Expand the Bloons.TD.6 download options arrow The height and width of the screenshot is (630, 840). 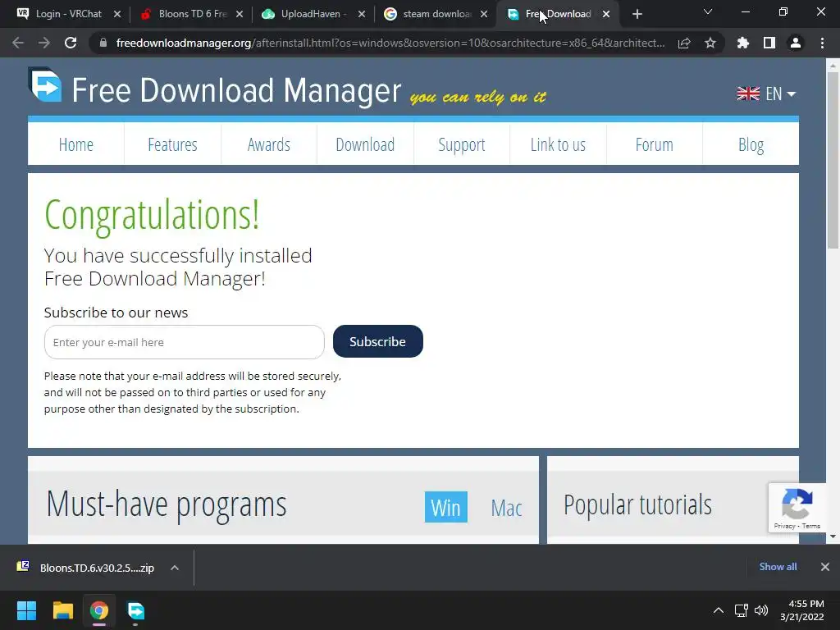(174, 568)
